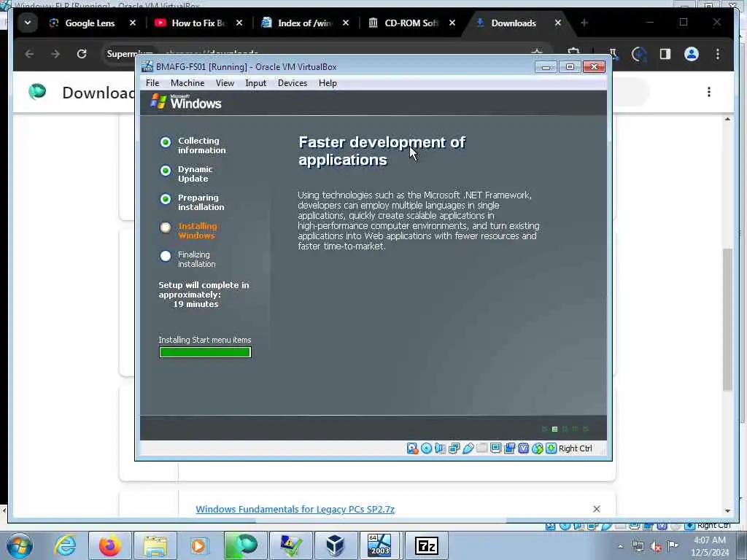The height and width of the screenshot is (560, 747).
Task: Open a new browser tab
Action: pos(584,23)
